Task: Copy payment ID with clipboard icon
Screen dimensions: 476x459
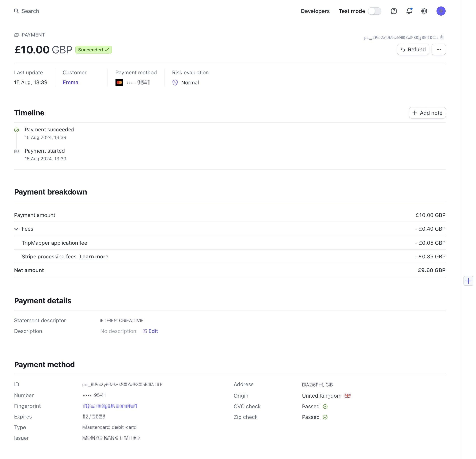Action: (x=442, y=37)
